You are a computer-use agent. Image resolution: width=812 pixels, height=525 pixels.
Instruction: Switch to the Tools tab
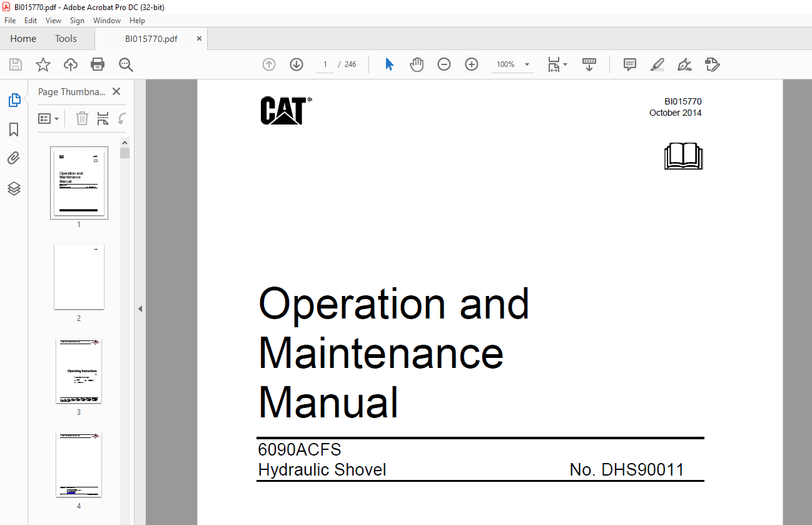click(x=66, y=39)
